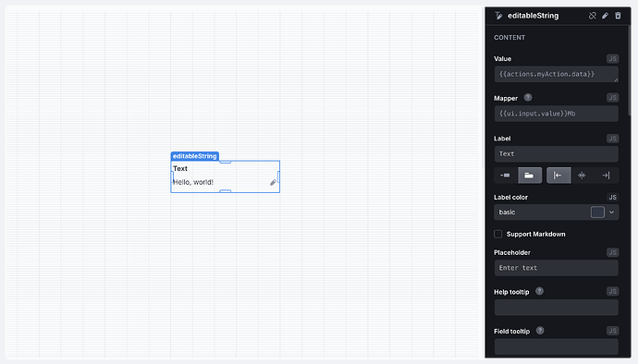The width and height of the screenshot is (638, 364).
Task: Click the editableString title in panel header
Action: (533, 16)
